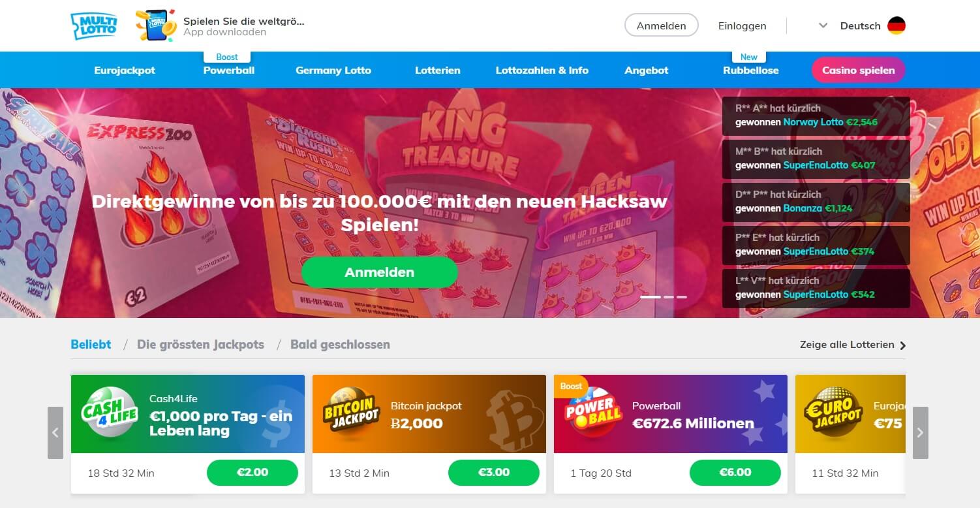Buy Powerball ticket for €6.00
The height and width of the screenshot is (508, 980).
point(735,473)
